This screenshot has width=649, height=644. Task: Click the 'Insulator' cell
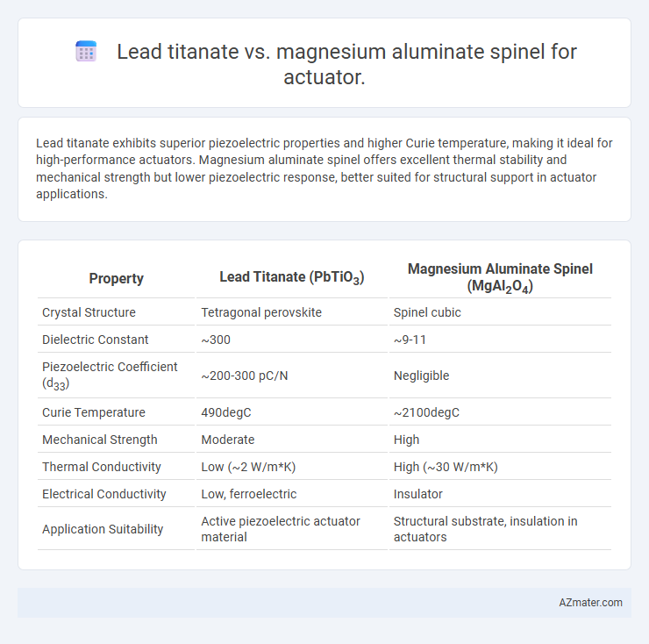click(x=418, y=494)
